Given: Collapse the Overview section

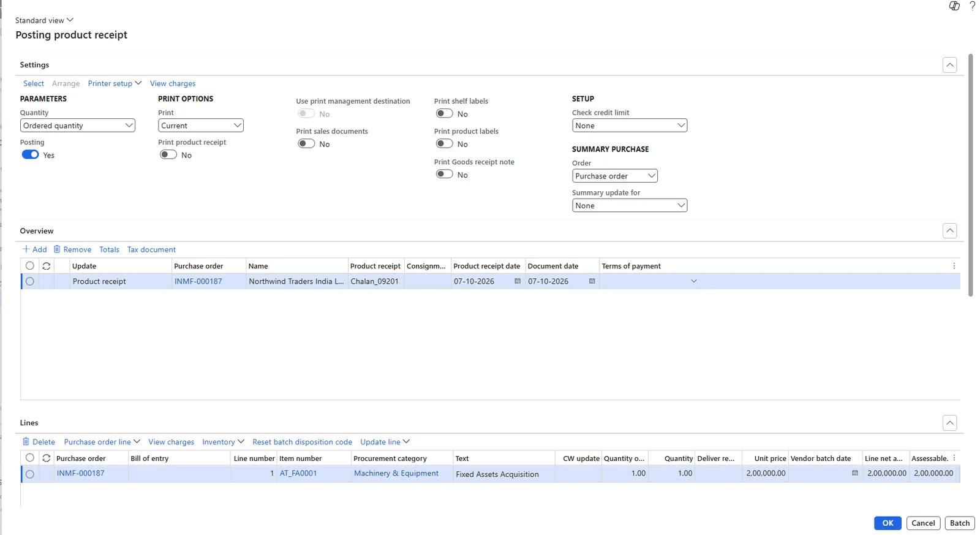Looking at the screenshot, I should coord(950,231).
